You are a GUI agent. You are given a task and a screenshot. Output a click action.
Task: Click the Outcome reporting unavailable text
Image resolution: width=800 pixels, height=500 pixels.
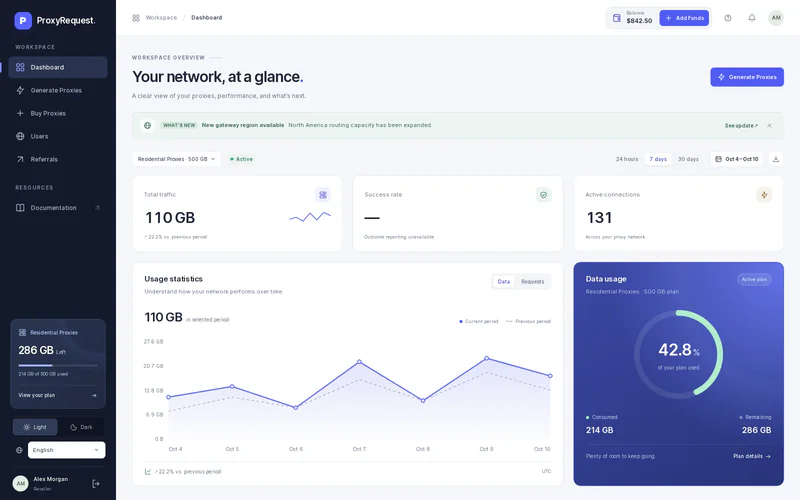point(399,237)
